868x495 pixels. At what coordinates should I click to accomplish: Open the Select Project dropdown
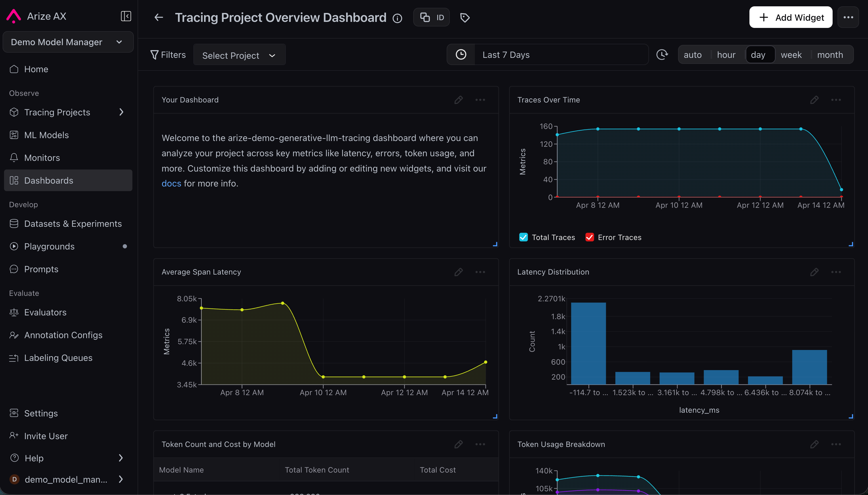(x=239, y=55)
